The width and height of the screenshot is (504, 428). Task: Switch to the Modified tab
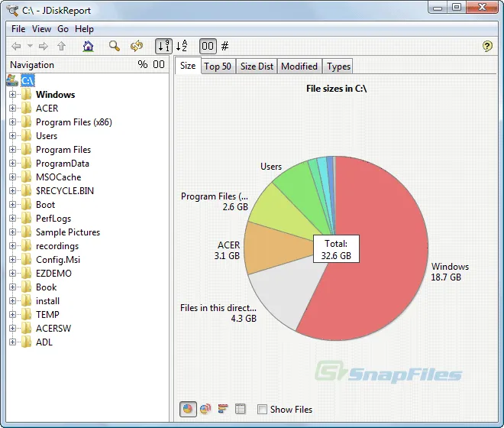click(x=299, y=66)
